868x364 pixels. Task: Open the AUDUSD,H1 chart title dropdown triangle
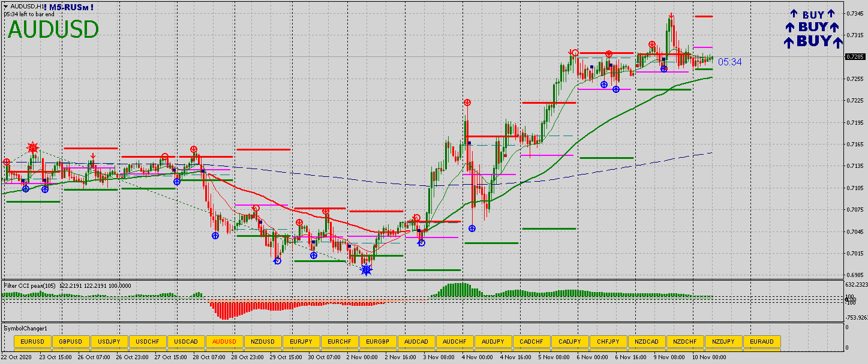[5, 7]
